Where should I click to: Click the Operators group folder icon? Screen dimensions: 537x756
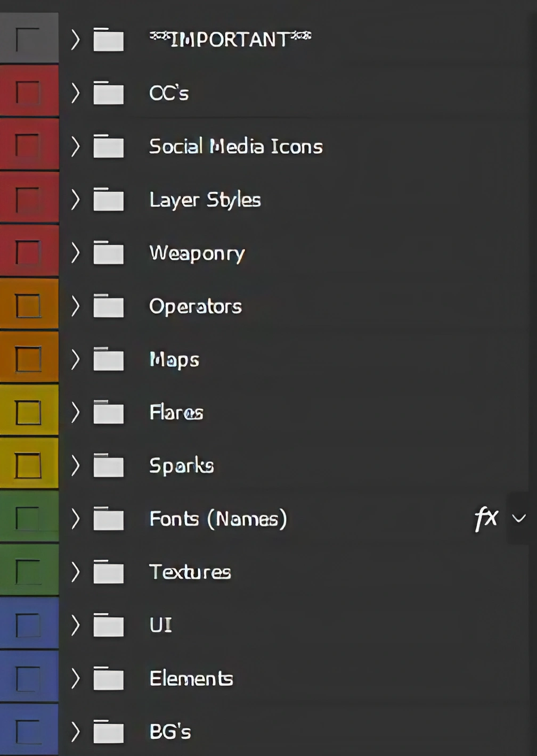click(x=109, y=306)
